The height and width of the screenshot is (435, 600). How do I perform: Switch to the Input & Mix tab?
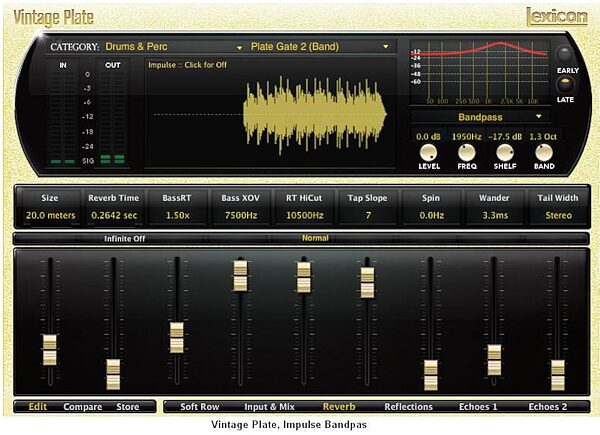click(x=269, y=407)
